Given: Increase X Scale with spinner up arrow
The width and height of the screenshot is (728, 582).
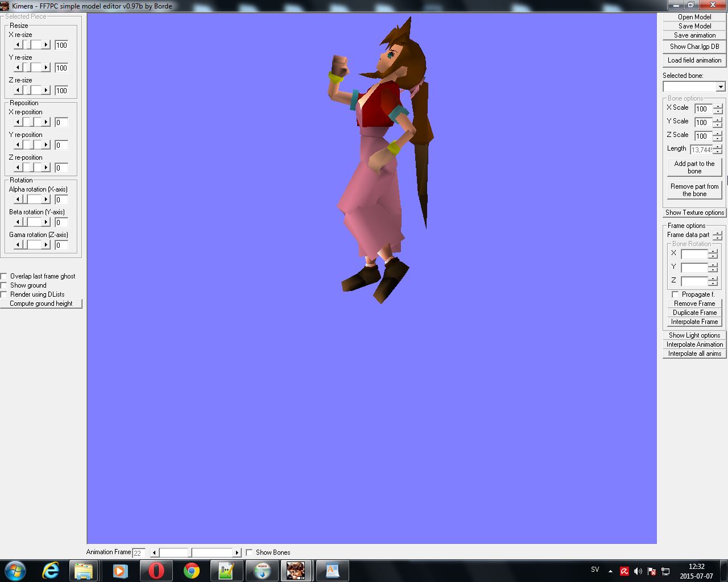Looking at the screenshot, I should click(718, 106).
